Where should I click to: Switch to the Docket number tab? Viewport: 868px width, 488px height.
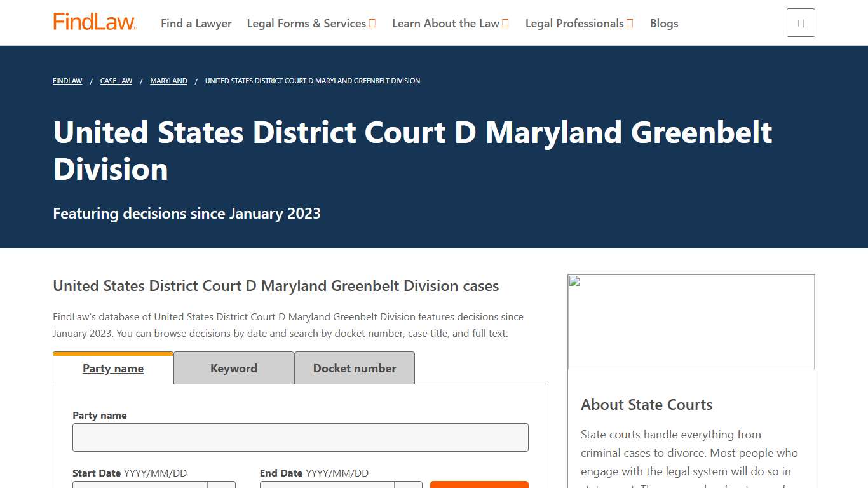(x=354, y=368)
